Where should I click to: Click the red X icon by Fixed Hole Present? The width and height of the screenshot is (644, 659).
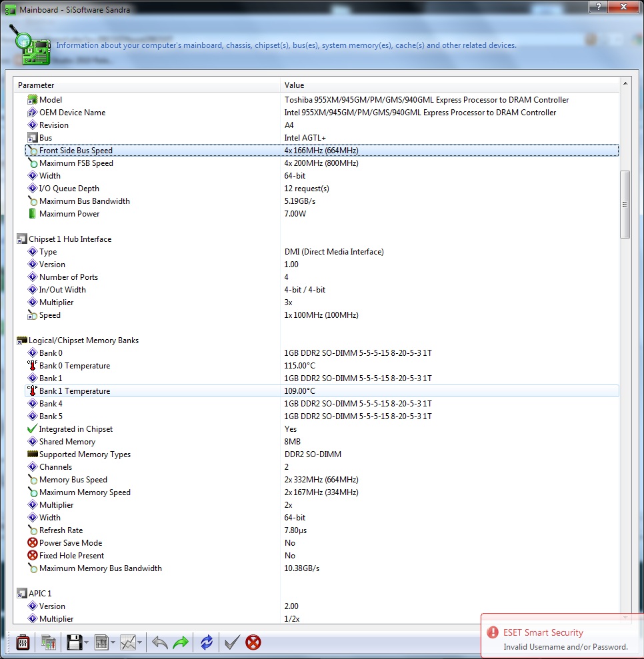tap(33, 555)
